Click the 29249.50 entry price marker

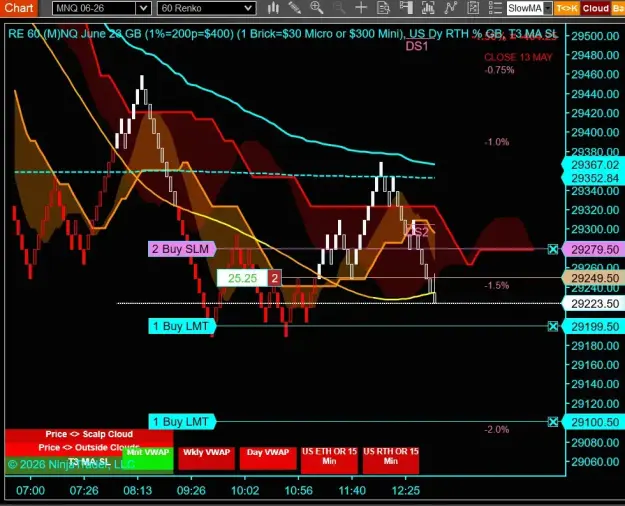[x=594, y=278]
